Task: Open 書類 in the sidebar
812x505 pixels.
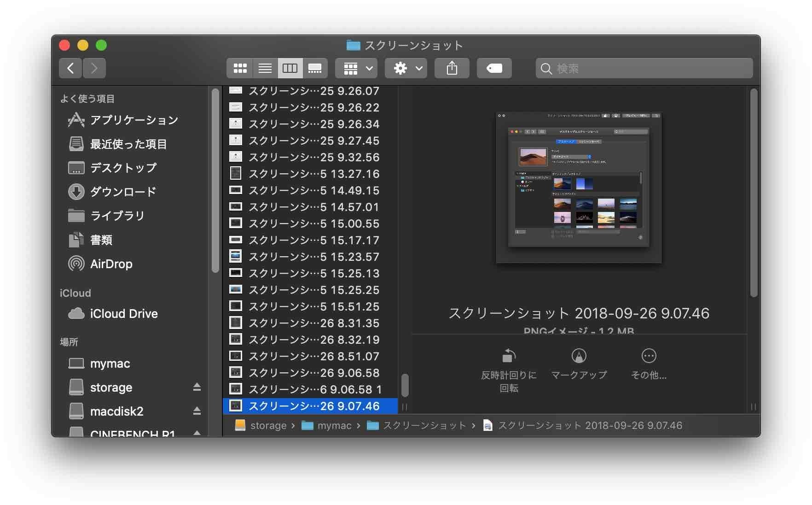Action: click(90, 240)
